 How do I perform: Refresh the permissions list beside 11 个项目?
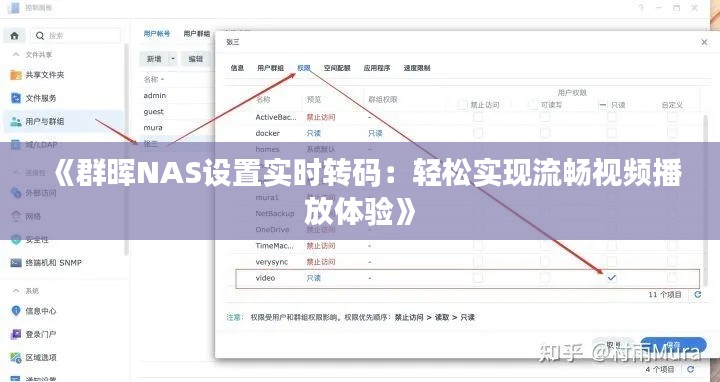[x=698, y=295]
